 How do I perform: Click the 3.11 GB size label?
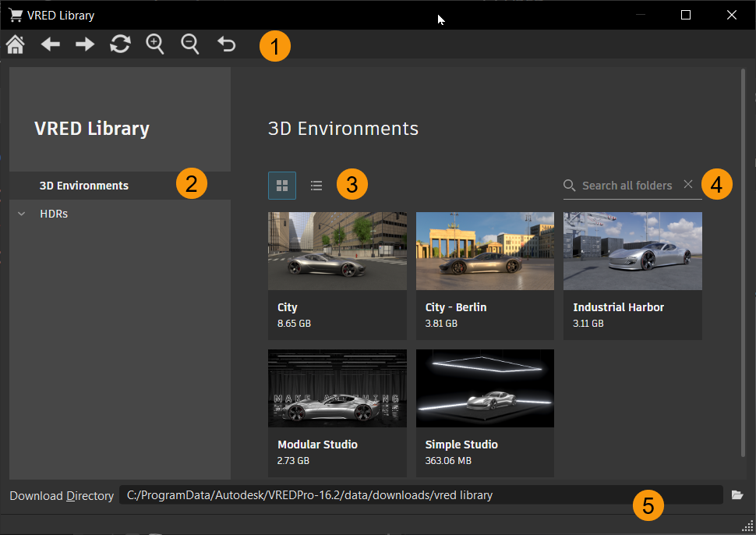tap(588, 323)
